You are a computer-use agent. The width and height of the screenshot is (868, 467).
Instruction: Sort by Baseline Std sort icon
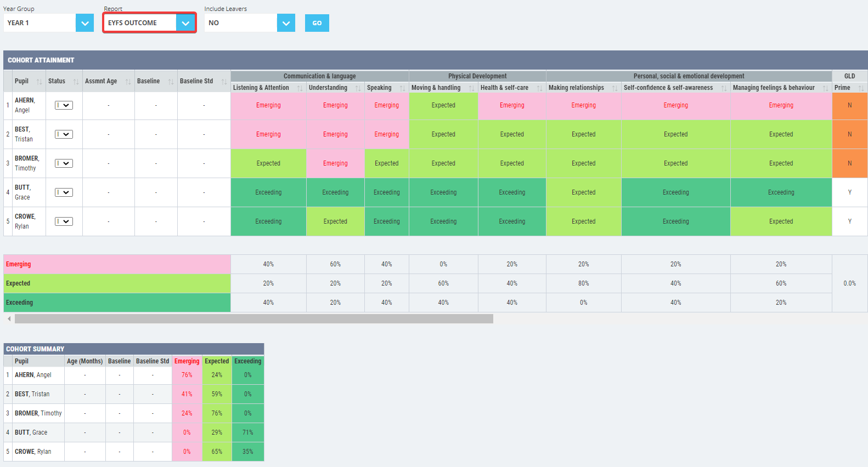(224, 82)
